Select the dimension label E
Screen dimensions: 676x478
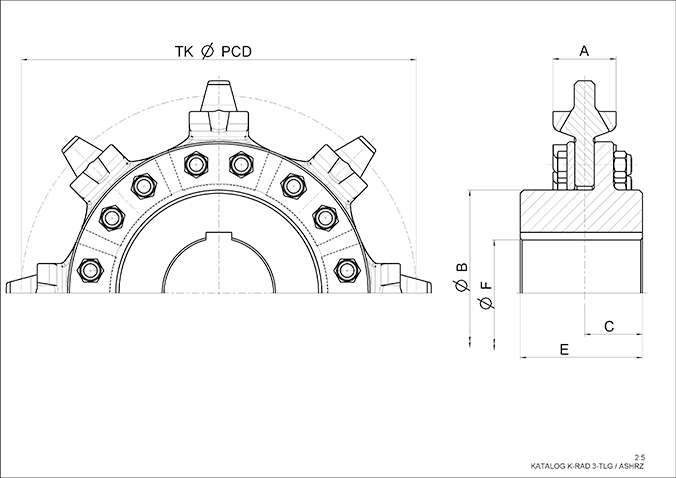(564, 349)
